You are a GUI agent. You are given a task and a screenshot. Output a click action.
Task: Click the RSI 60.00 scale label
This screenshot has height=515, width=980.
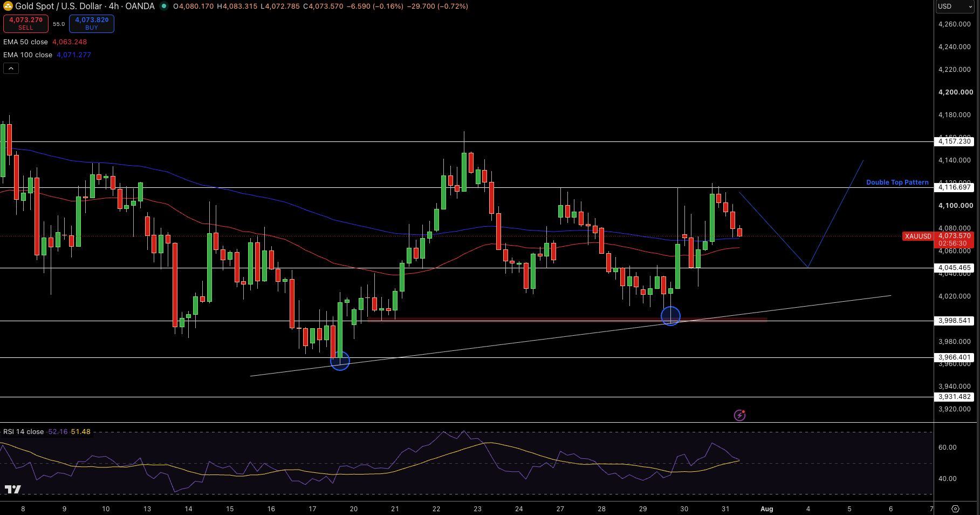tap(948, 448)
